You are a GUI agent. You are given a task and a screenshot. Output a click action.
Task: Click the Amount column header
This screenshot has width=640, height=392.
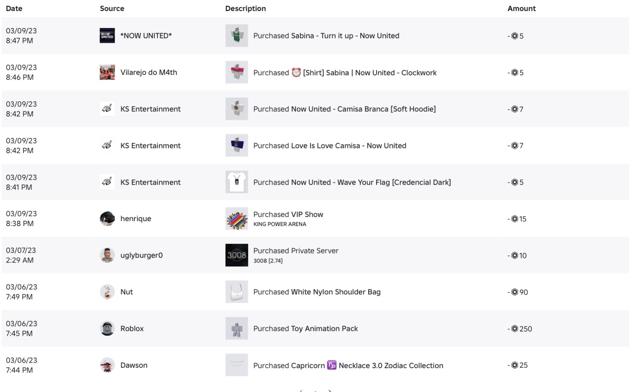click(522, 8)
